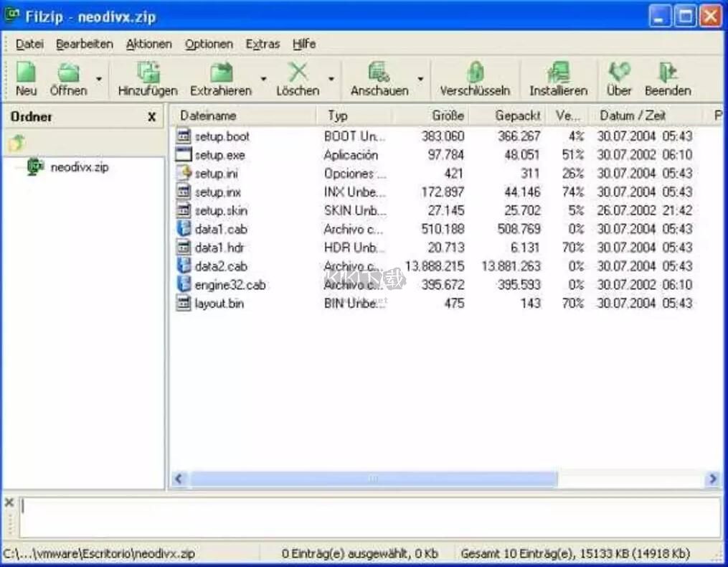Open the Anschauen dropdown arrow
Image resolution: width=728 pixels, height=567 pixels.
[420, 81]
